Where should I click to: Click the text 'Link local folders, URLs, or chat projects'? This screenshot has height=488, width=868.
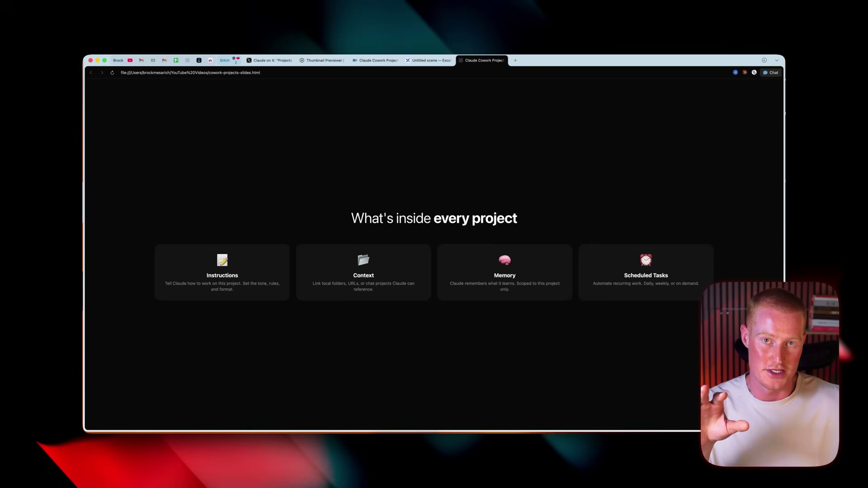coord(352,283)
